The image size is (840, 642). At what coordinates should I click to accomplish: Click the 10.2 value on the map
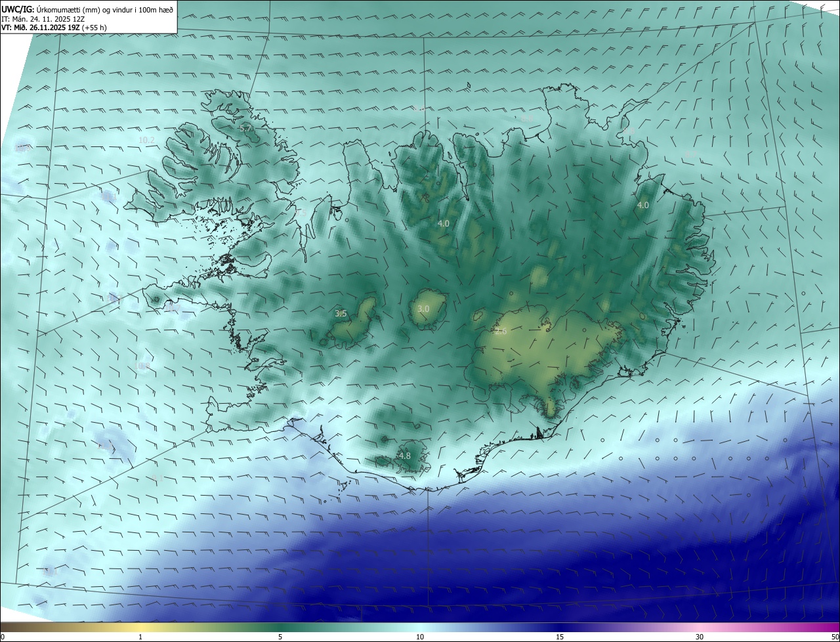pos(146,140)
